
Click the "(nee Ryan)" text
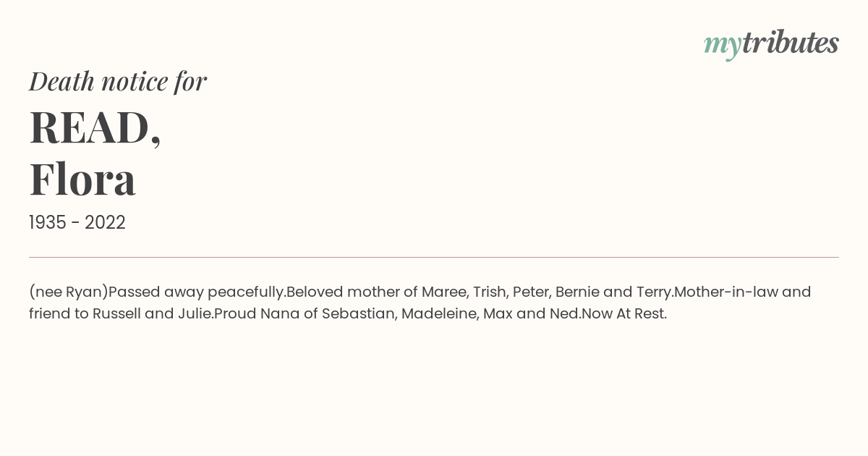tap(69, 292)
